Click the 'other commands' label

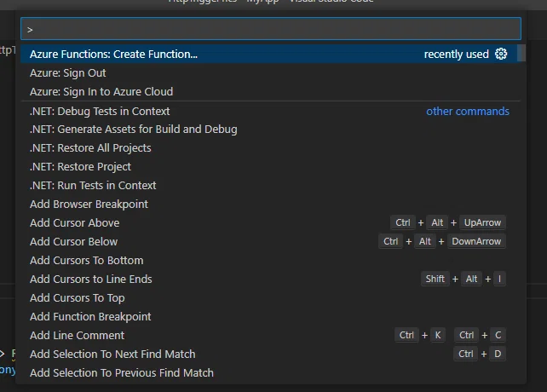pyautogui.click(x=468, y=111)
